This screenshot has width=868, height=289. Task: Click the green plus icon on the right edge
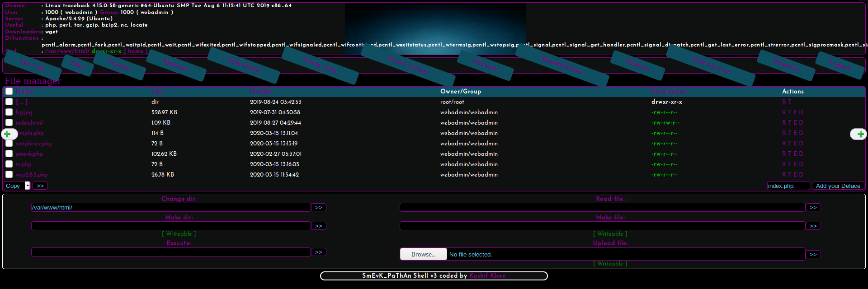(x=860, y=134)
